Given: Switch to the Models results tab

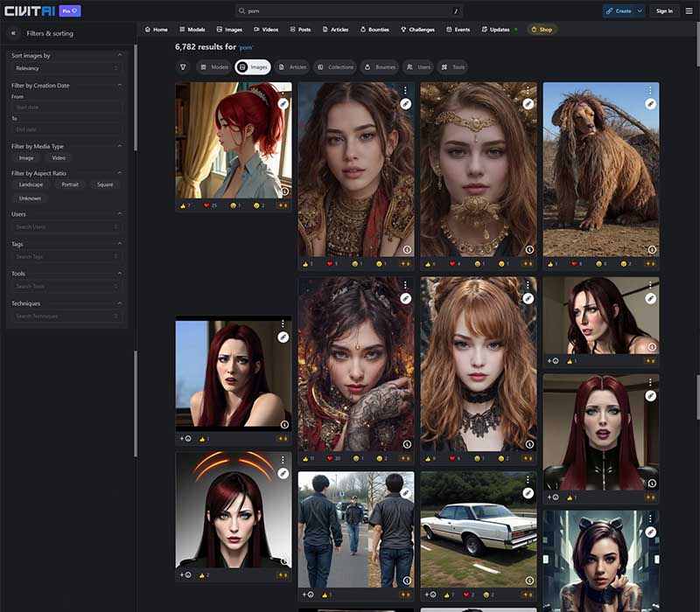Looking at the screenshot, I should [x=214, y=67].
